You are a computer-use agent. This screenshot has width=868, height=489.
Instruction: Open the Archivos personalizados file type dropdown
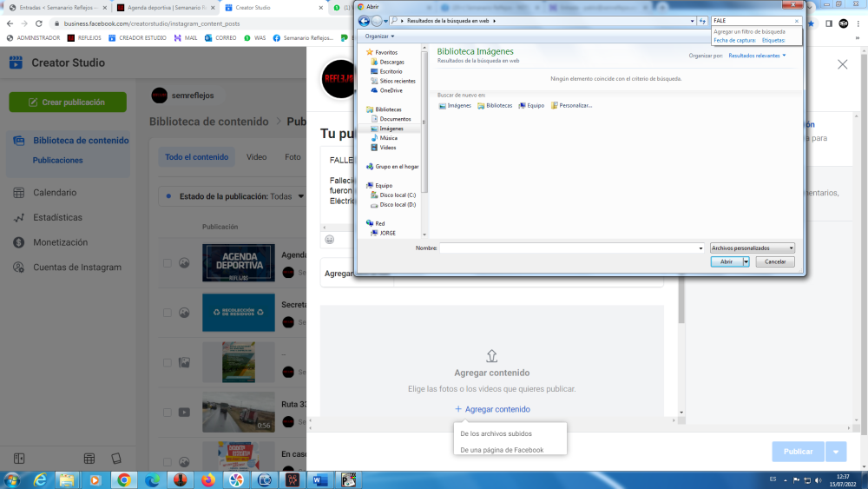753,248
